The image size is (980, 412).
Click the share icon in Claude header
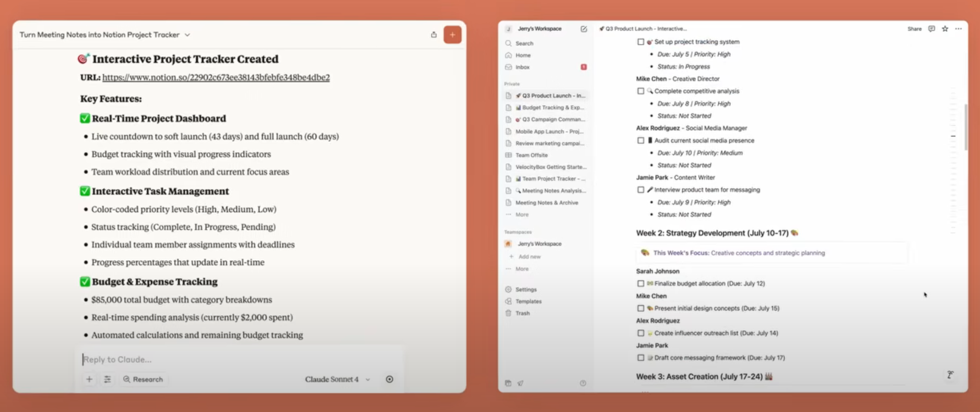pyautogui.click(x=434, y=35)
